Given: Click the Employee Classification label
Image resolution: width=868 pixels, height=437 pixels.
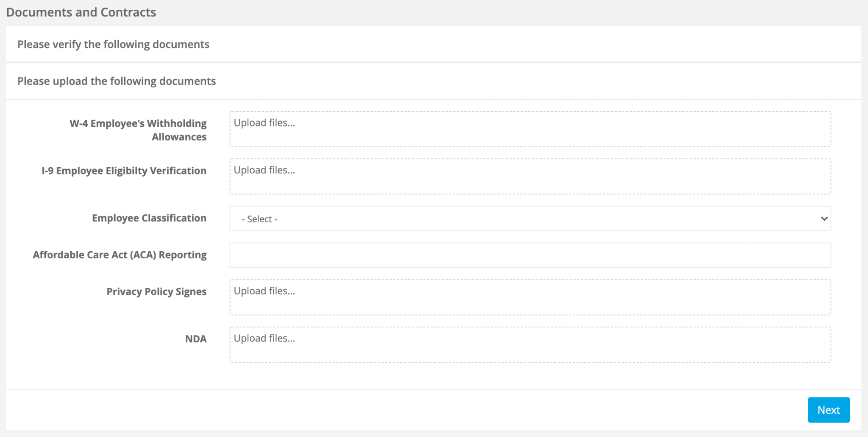Looking at the screenshot, I should [x=149, y=218].
